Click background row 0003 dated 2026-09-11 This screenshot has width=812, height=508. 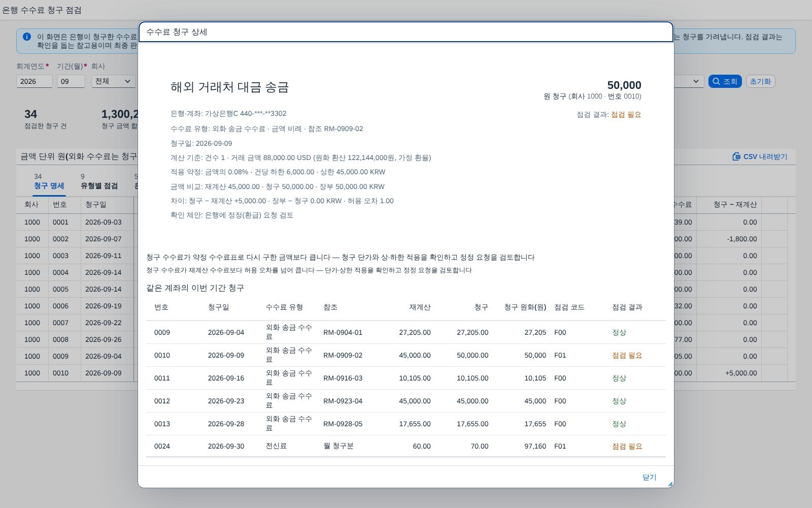pyautogui.click(x=76, y=256)
